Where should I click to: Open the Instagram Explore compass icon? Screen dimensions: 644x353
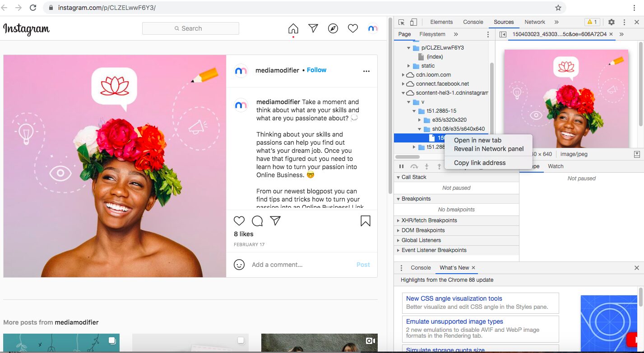point(333,28)
